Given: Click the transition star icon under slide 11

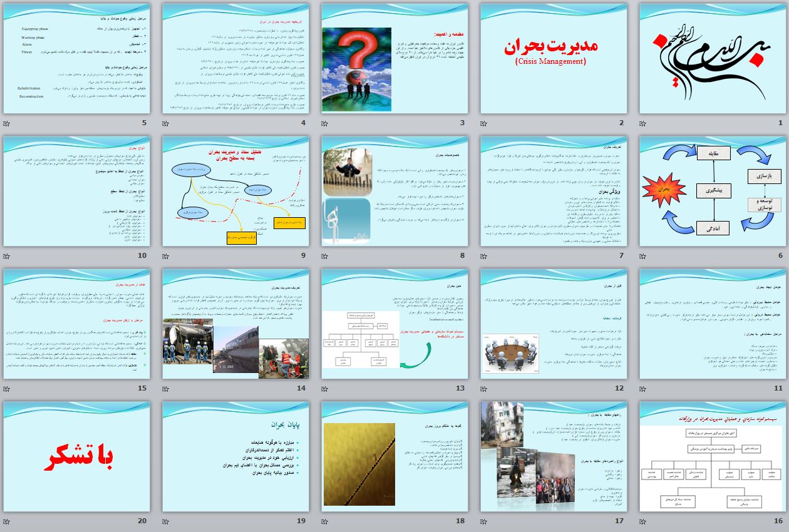Looking at the screenshot, I should click(642, 389).
